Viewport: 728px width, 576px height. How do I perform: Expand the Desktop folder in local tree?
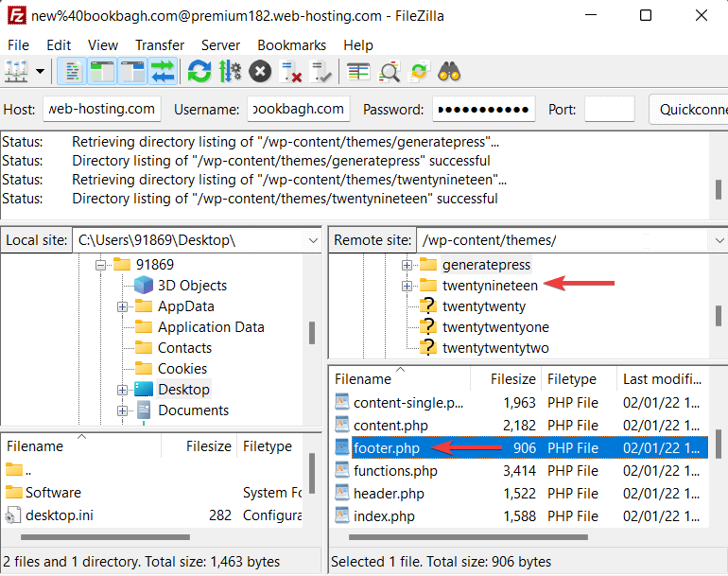[x=122, y=391]
